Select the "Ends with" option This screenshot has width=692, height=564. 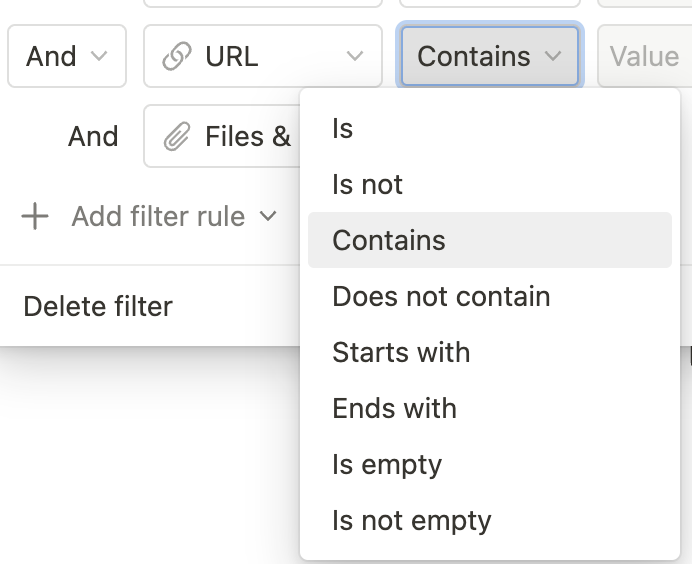click(394, 409)
